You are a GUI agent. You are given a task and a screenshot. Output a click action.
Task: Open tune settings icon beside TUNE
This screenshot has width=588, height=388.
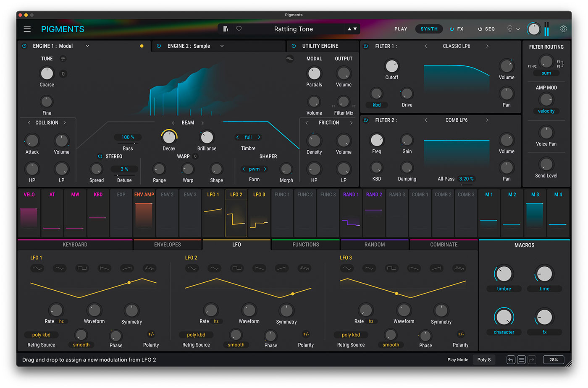click(63, 59)
